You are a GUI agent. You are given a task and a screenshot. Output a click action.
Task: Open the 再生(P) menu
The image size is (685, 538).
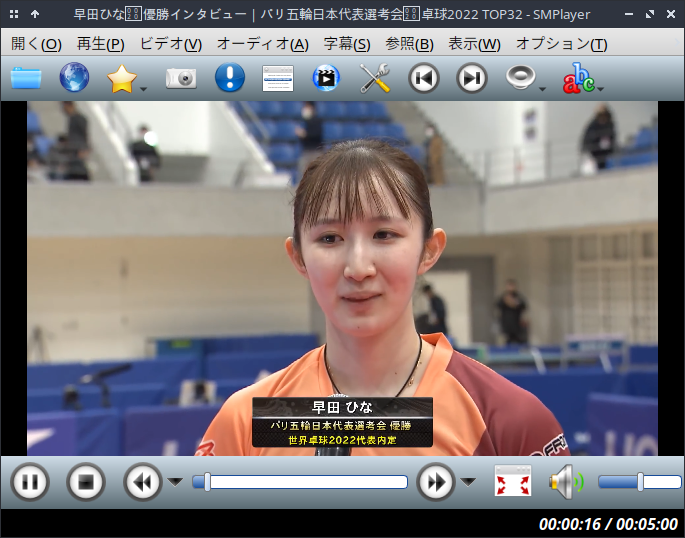click(100, 44)
